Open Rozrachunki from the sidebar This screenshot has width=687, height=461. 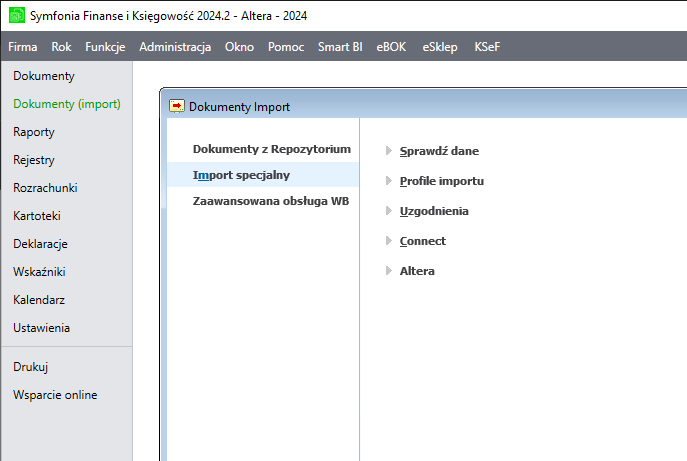(x=45, y=188)
